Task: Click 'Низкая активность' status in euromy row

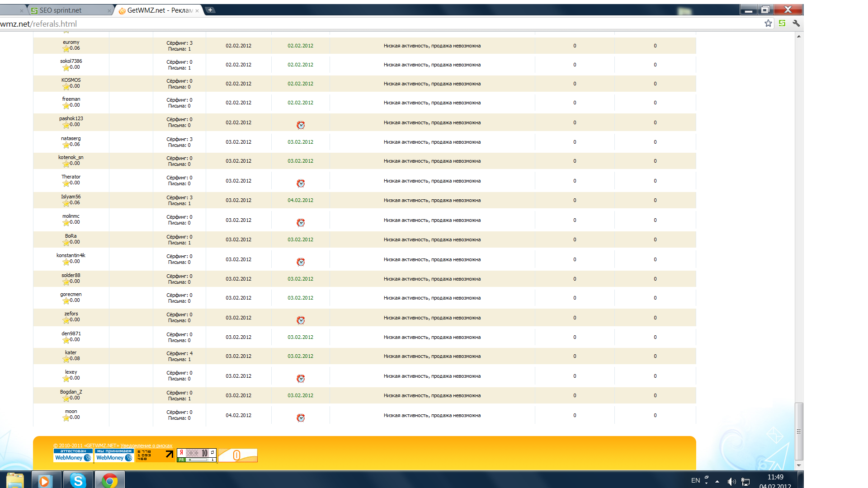Action: pyautogui.click(x=432, y=46)
